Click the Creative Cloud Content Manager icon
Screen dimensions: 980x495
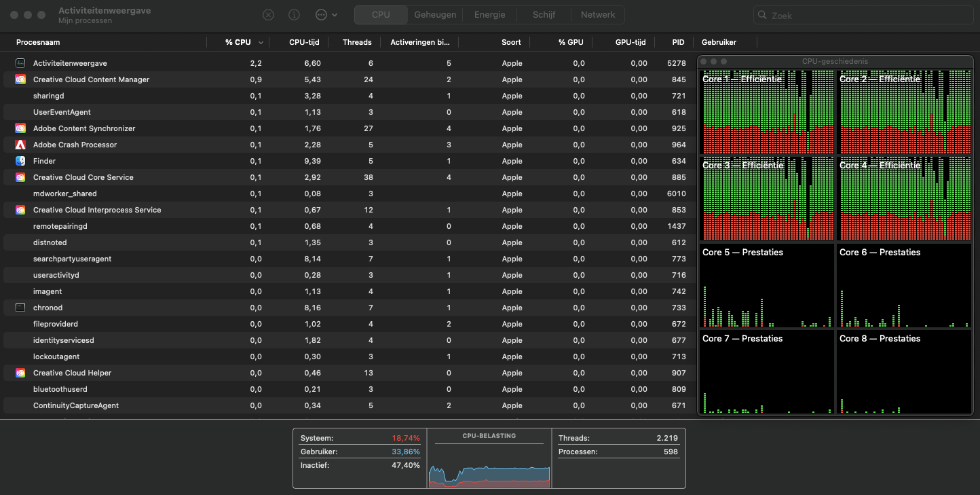(20, 79)
